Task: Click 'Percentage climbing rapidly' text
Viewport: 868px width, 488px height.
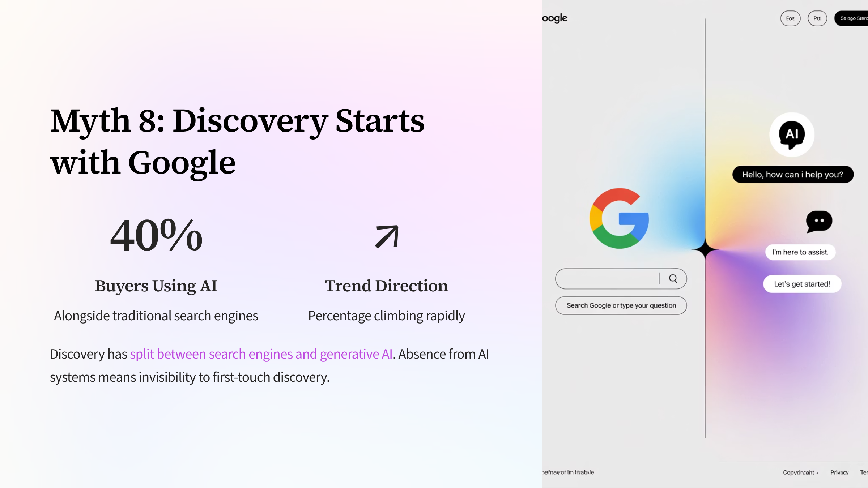Action: 386,316
